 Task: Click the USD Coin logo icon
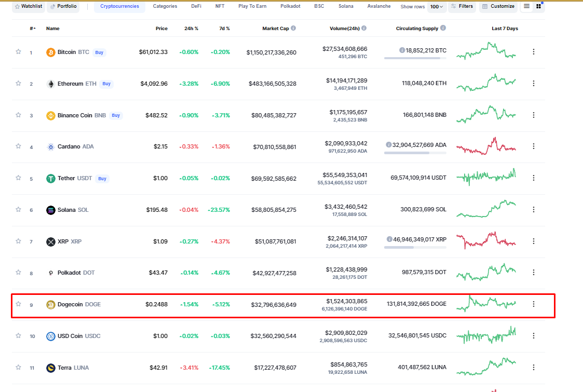click(50, 336)
